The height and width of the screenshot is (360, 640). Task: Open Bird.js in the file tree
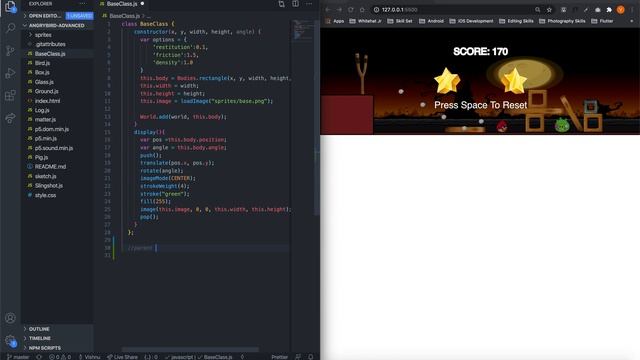[x=42, y=63]
